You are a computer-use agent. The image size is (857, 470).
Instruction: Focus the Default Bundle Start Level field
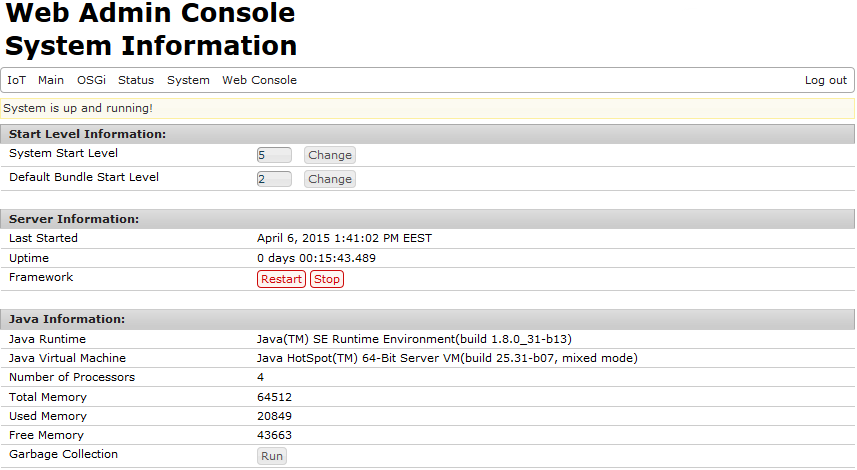(274, 179)
